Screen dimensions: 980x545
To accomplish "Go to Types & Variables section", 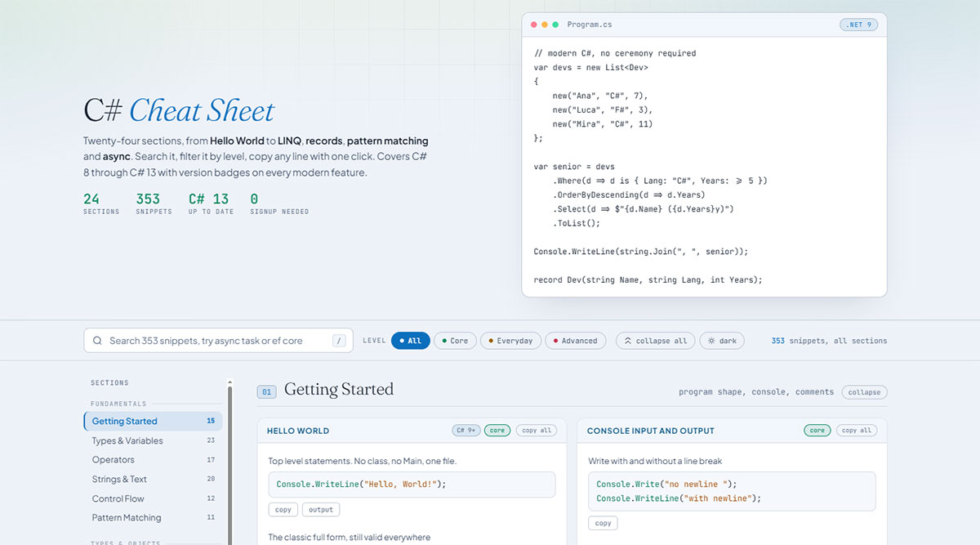I will [153, 440].
